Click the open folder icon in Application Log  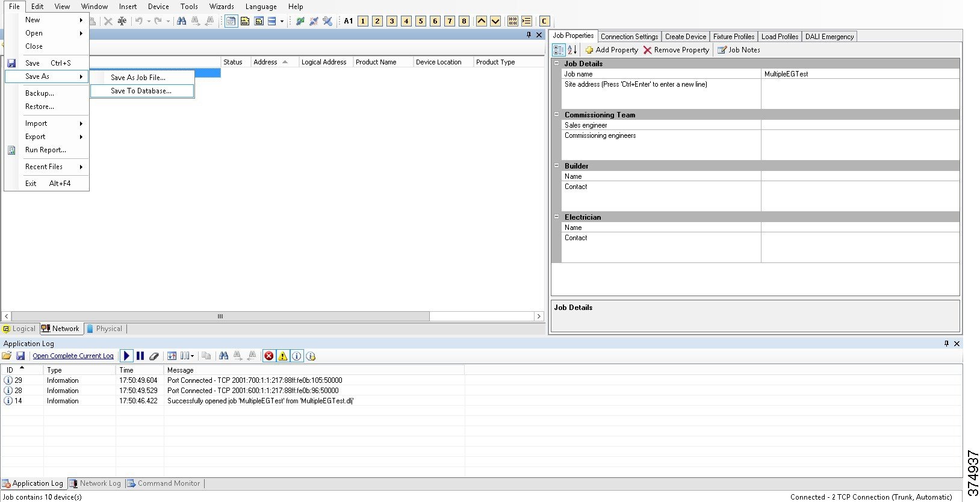click(7, 356)
